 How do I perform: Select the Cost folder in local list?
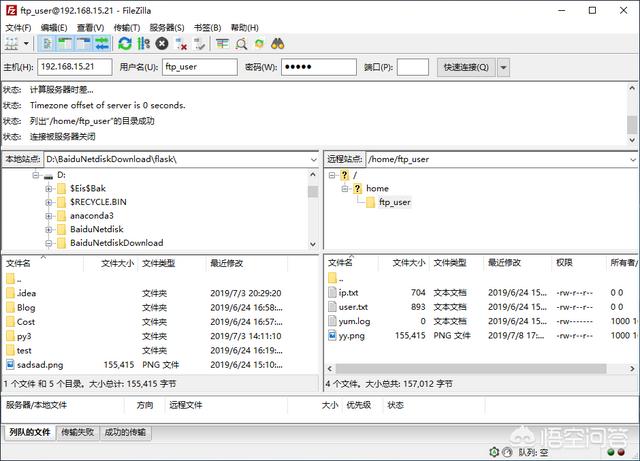26,322
